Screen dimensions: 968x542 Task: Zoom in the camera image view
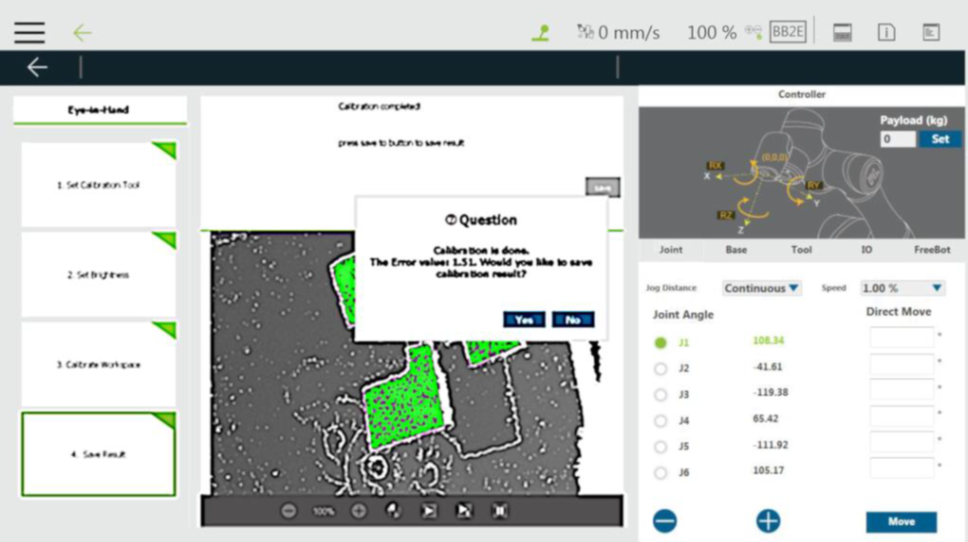358,510
